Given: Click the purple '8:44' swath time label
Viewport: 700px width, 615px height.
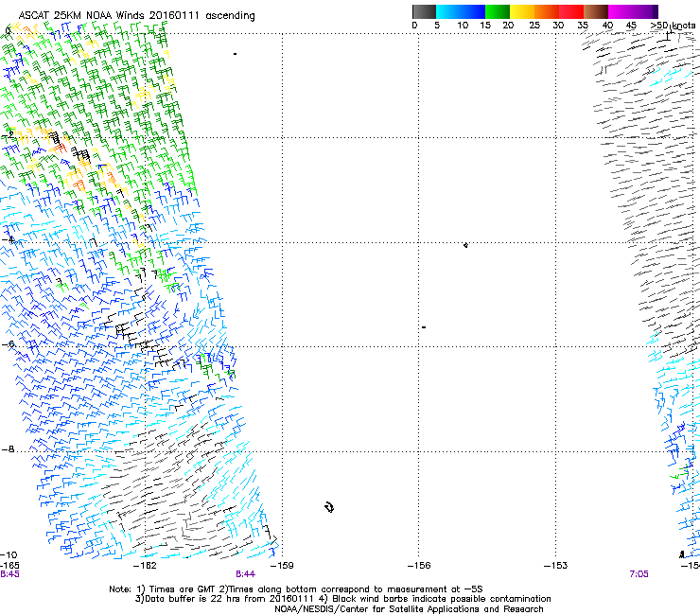Looking at the screenshot, I should (x=246, y=574).
